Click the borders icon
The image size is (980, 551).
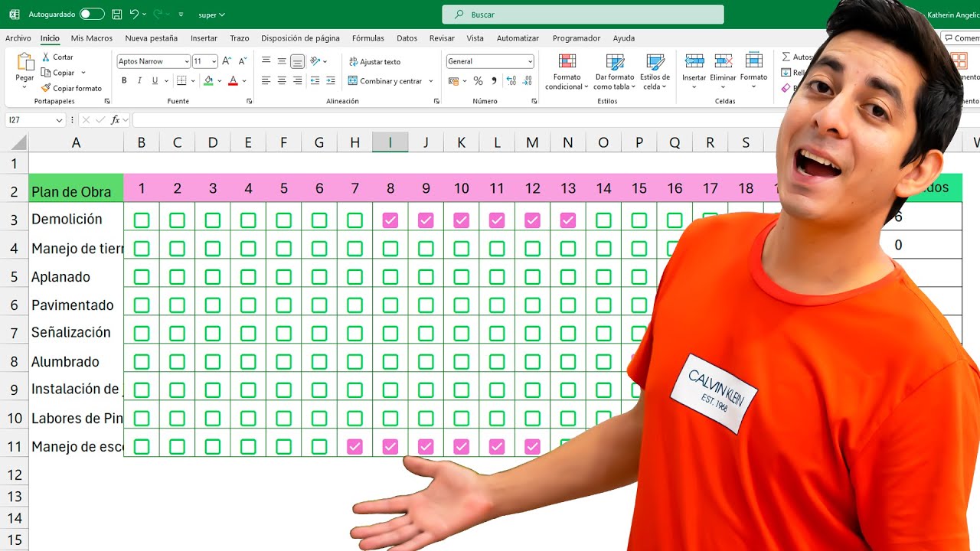181,80
